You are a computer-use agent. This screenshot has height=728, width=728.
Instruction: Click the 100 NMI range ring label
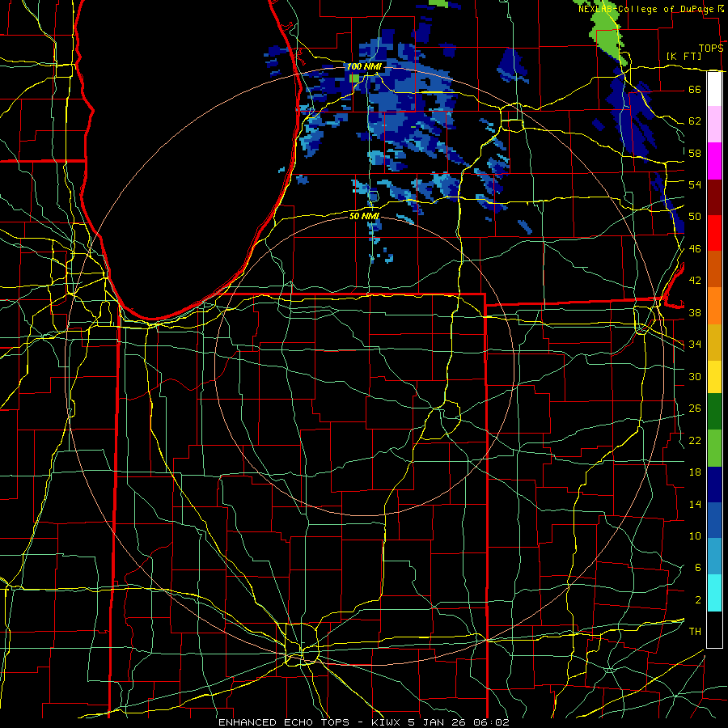click(364, 66)
